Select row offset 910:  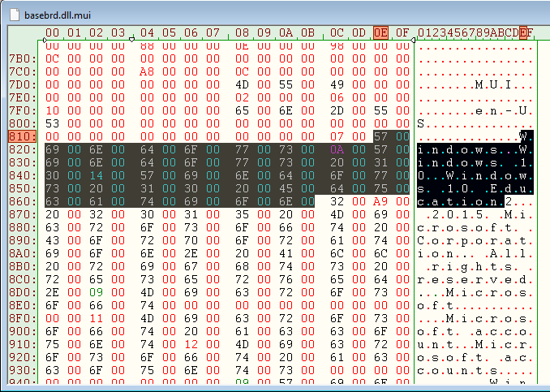(x=23, y=344)
